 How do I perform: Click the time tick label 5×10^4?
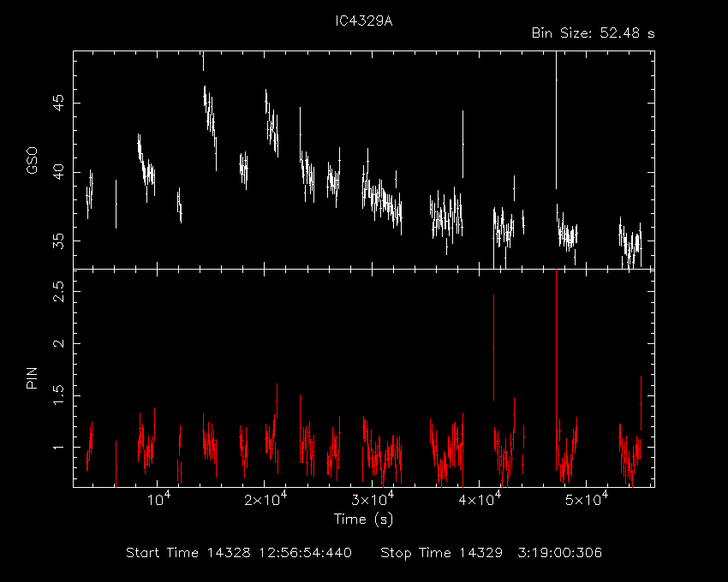pos(587,499)
